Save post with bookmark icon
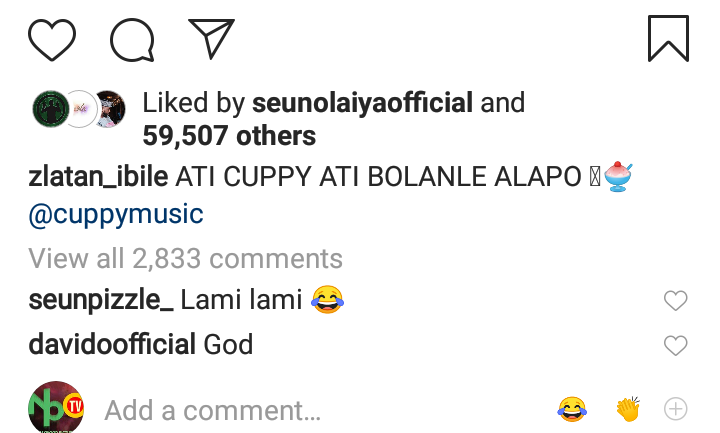720x433 pixels. [x=668, y=38]
